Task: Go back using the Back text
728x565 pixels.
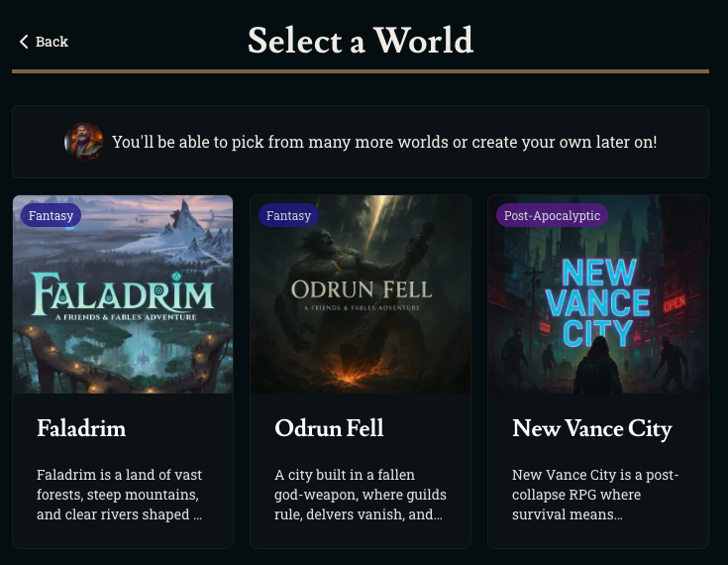Action: 52,42
